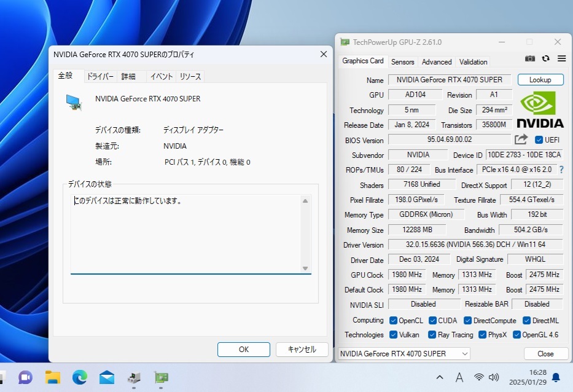
Task: Toggle the DirectML checkbox
Action: pyautogui.click(x=526, y=321)
